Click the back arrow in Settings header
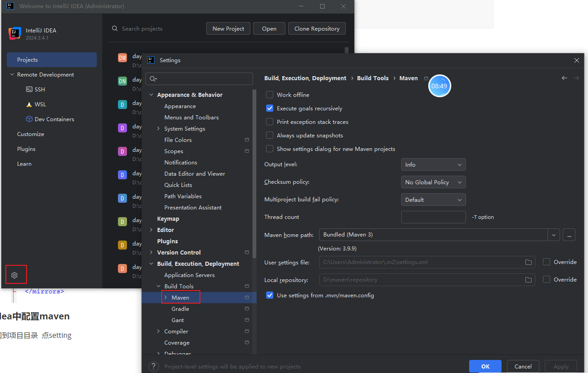The width and height of the screenshot is (588, 373). point(565,78)
